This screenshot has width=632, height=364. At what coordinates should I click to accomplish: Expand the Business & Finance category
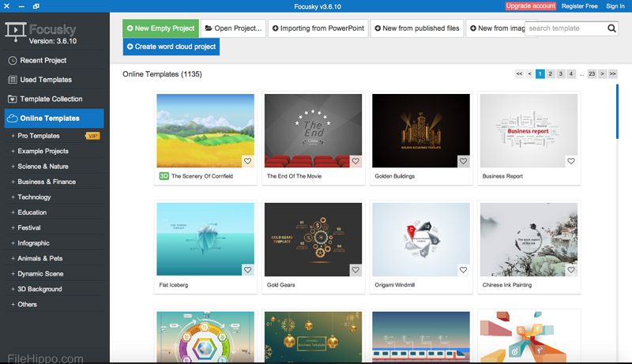(47, 182)
